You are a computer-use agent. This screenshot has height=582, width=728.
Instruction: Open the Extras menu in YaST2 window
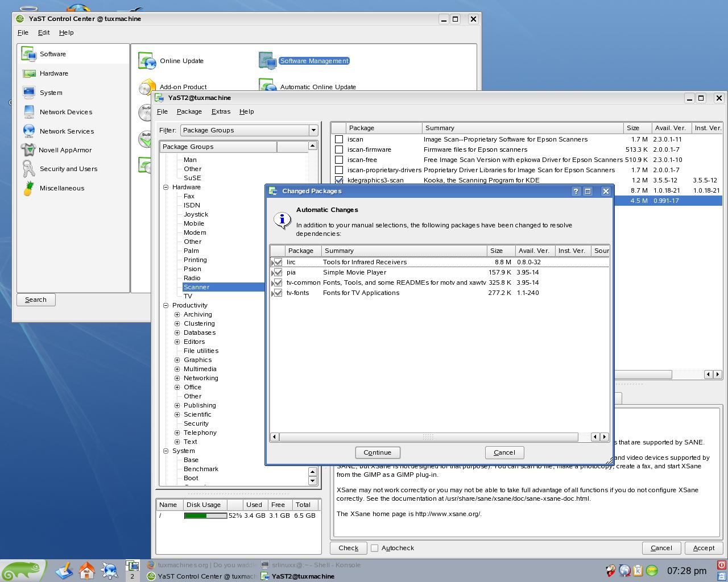coord(221,111)
